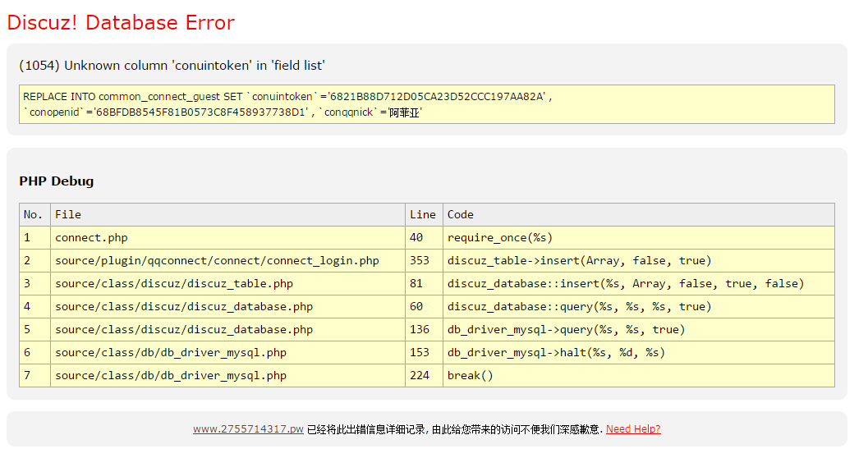Click line number 60 cell

[x=424, y=306]
